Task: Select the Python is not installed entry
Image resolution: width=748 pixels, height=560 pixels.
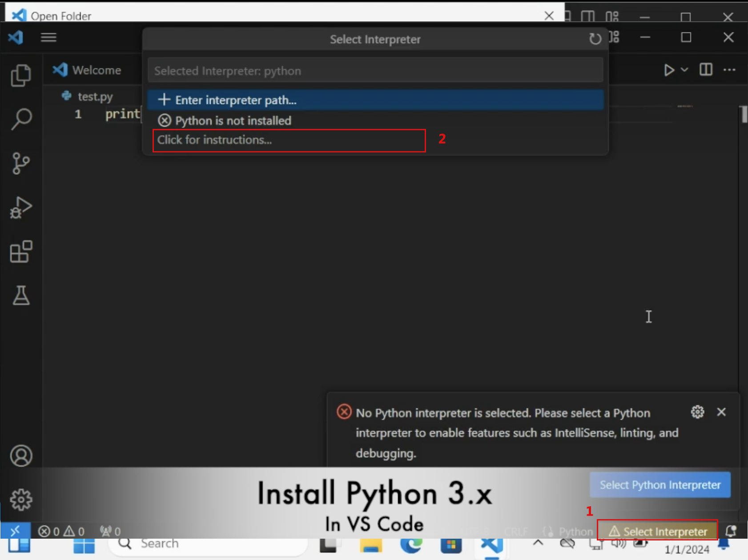Action: (x=375, y=120)
